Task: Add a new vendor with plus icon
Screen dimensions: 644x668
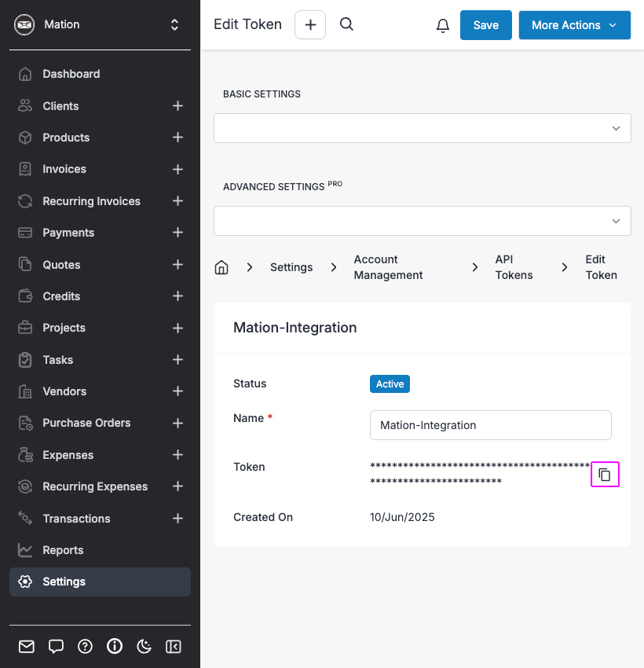Action: [x=178, y=391]
